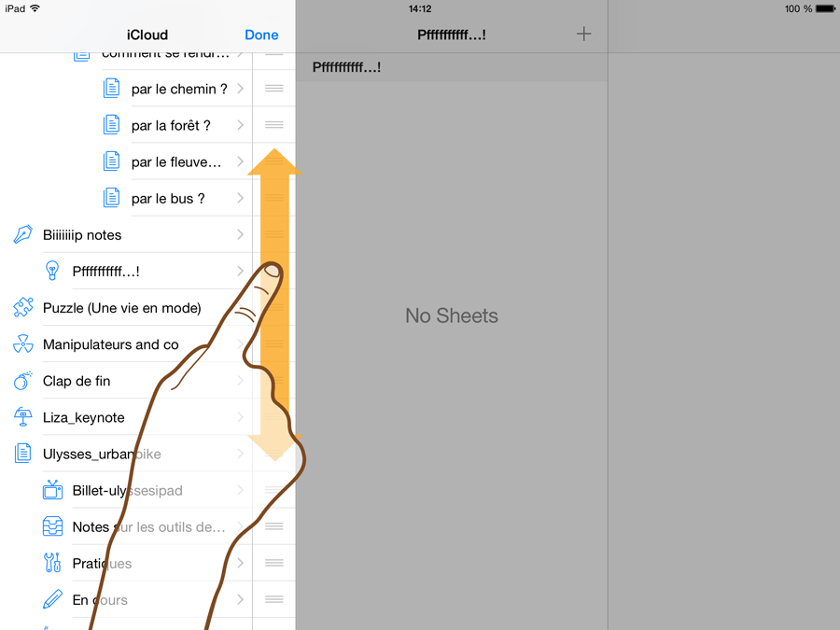This screenshot has width=840, height=630.
Task: Tap the puzzle piece icon
Action: point(22,307)
